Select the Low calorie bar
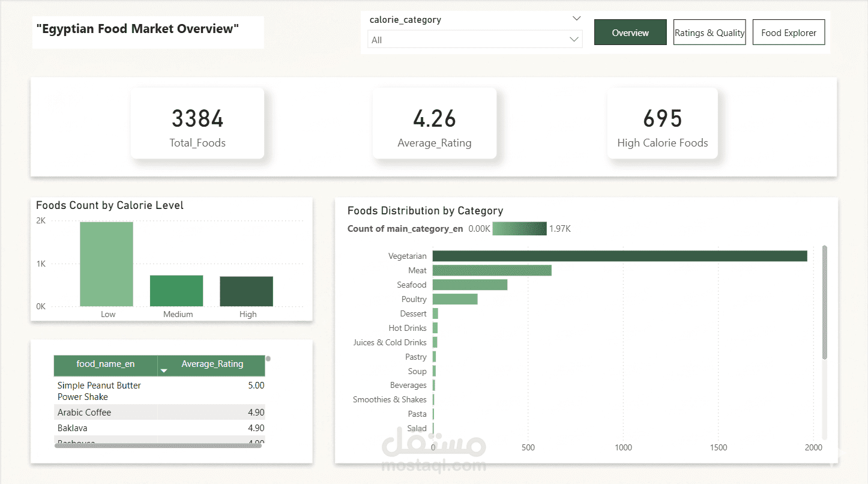This screenshot has width=868, height=484. [106, 264]
